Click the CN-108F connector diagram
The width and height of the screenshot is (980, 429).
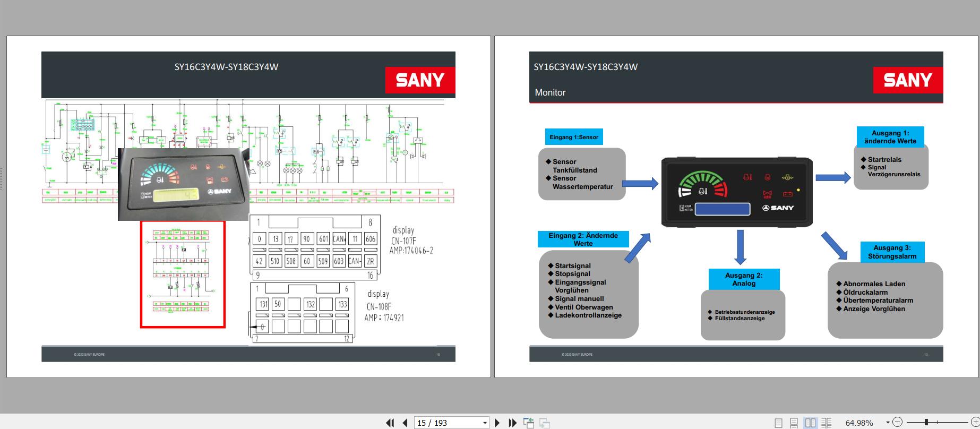(302, 313)
